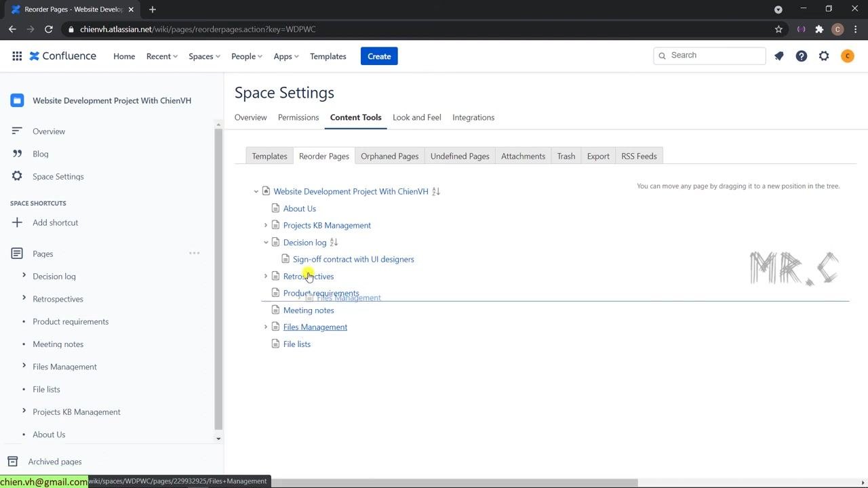This screenshot has width=868, height=488.
Task: Expand Decision log in the sidebar
Action: [24, 275]
